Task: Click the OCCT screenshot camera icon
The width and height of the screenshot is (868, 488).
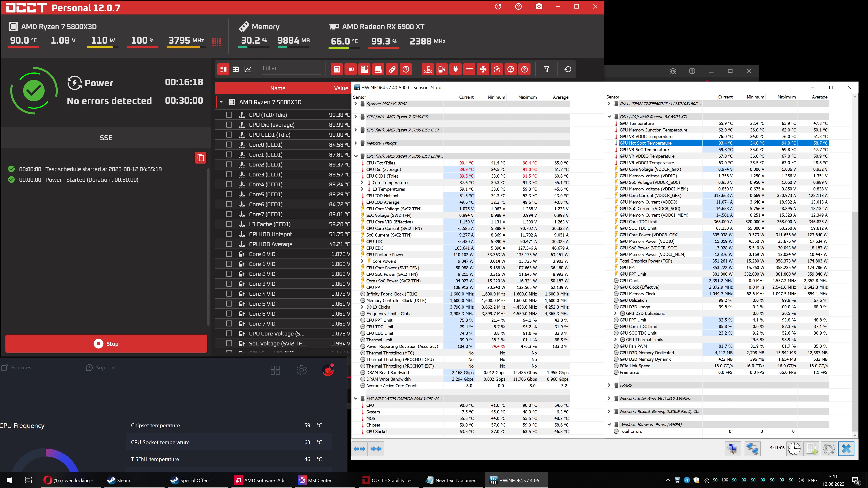Action: point(539,7)
